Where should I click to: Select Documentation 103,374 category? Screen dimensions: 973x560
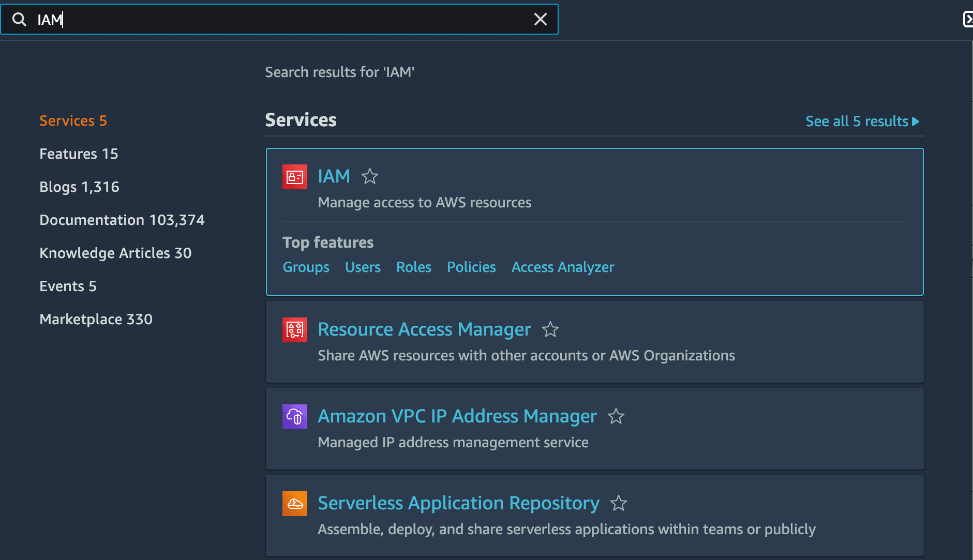(x=122, y=220)
